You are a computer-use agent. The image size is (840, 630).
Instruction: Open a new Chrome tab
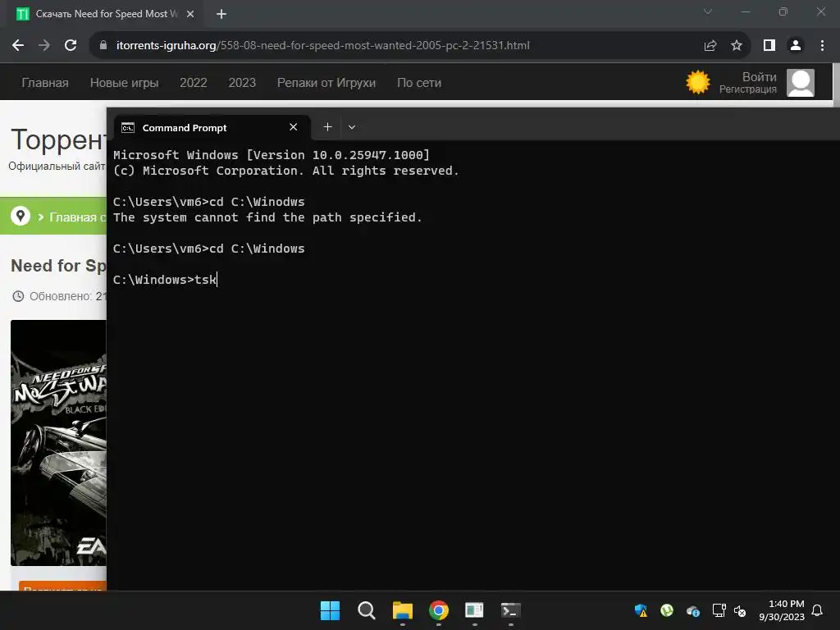click(x=221, y=14)
